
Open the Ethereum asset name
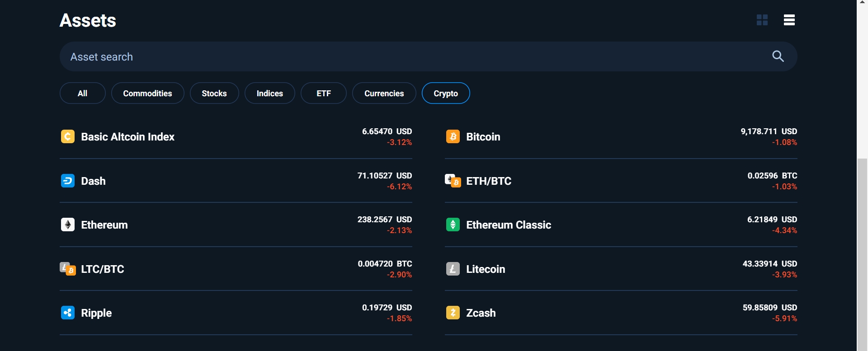[104, 225]
